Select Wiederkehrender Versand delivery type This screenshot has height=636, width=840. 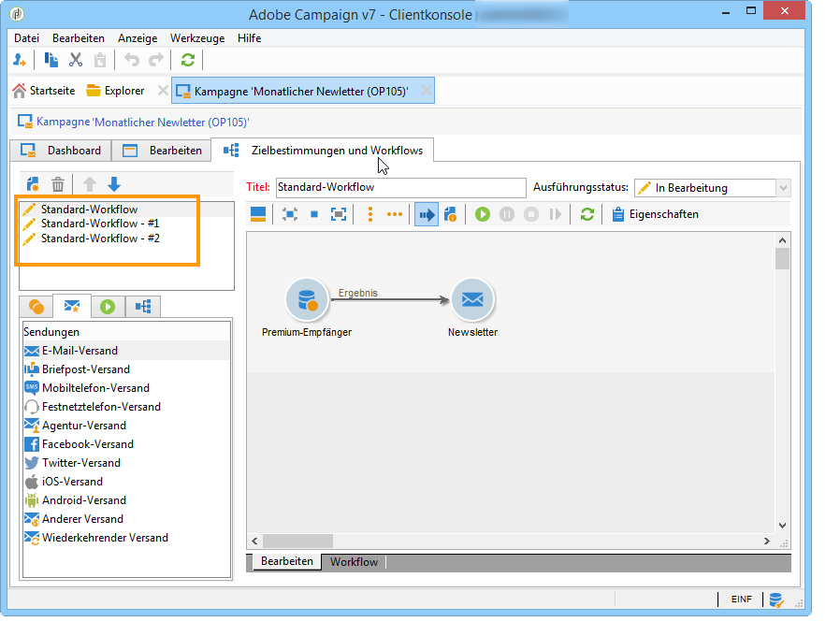126,538
